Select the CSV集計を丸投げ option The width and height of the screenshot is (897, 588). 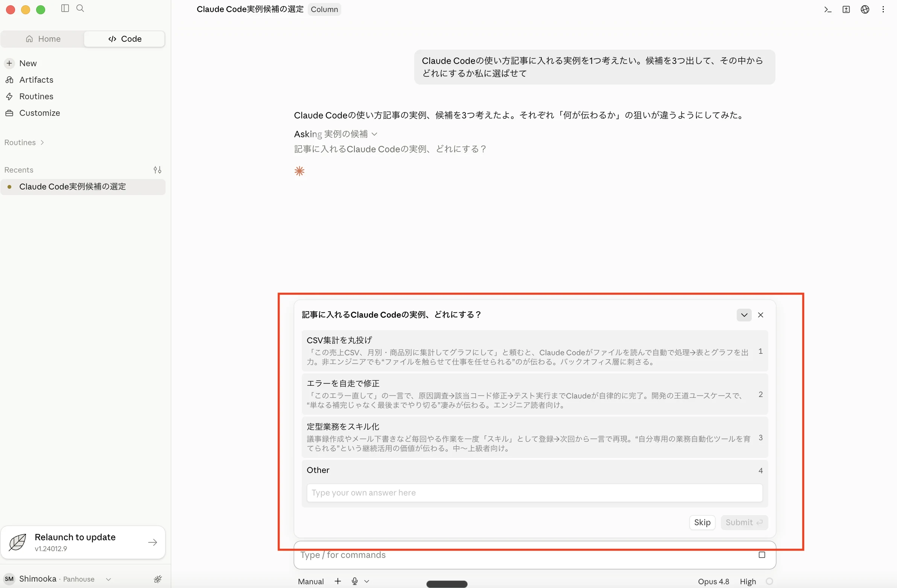[534, 351]
